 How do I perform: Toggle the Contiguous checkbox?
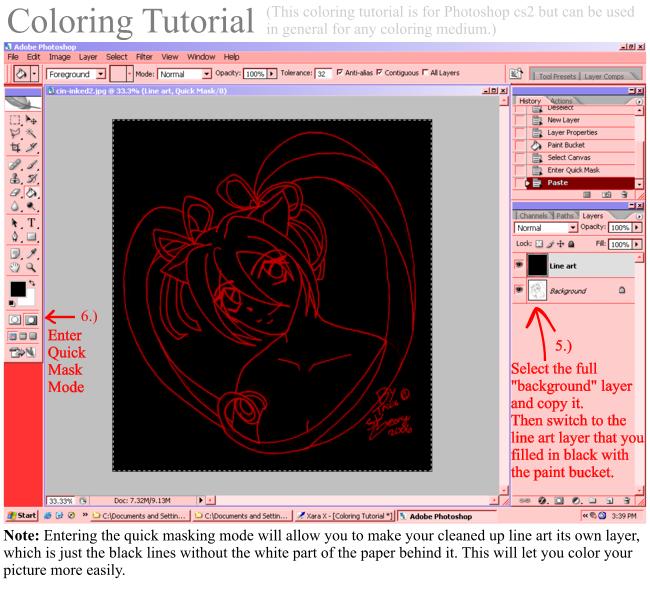[379, 73]
